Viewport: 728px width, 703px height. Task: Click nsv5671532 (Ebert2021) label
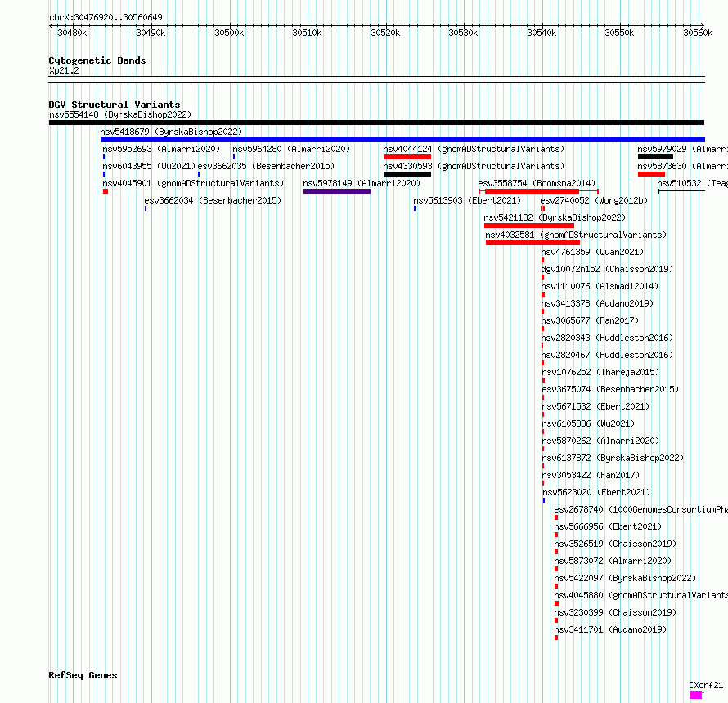pos(595,406)
